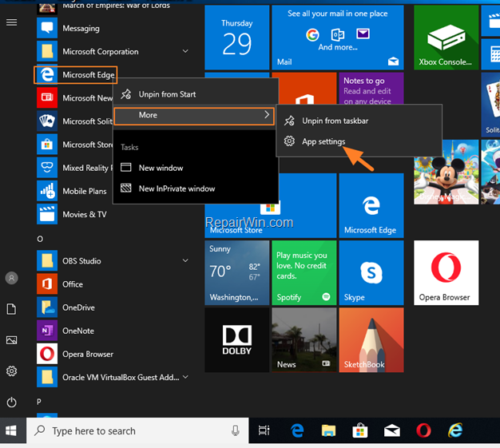Image resolution: width=500 pixels, height=448 pixels.
Task: Open the Microsoft Store list icon
Action: click(x=47, y=145)
